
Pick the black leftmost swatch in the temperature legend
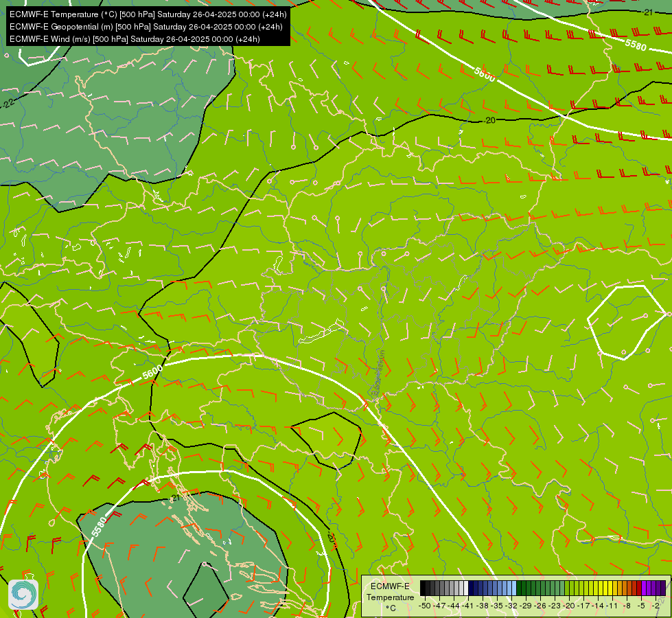[x=423, y=588]
